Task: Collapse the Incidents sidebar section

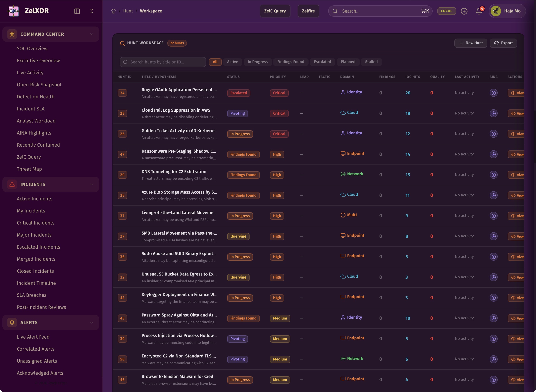Action: 92,184
